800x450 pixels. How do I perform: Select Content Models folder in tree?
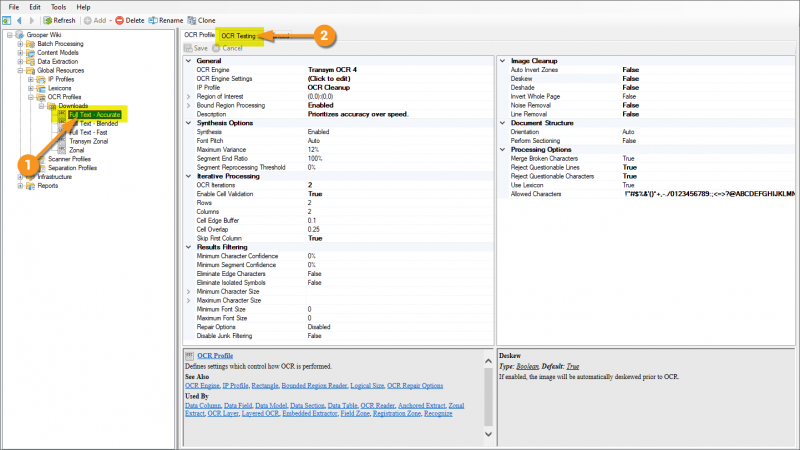[58, 53]
